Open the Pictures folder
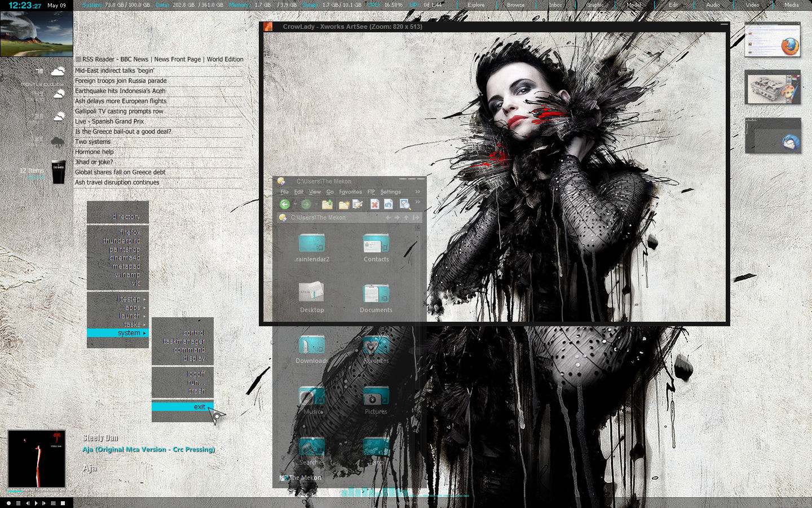This screenshot has width=812, height=508. (x=376, y=399)
